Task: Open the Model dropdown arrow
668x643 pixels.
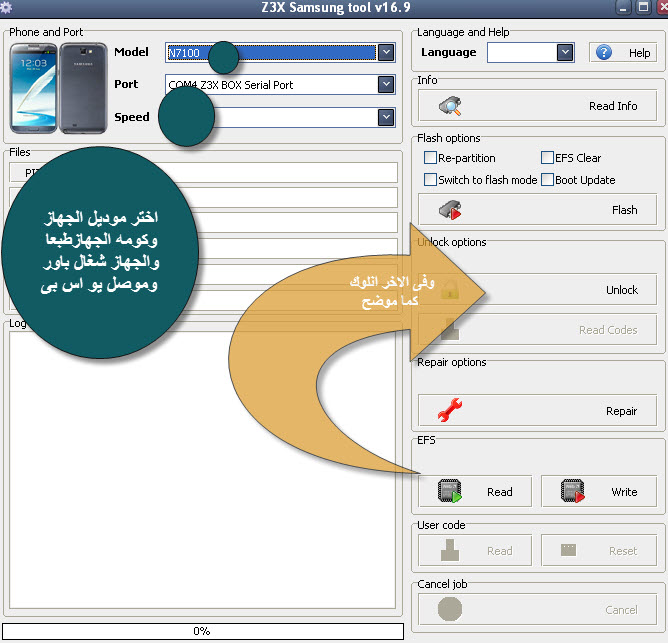Action: click(386, 53)
